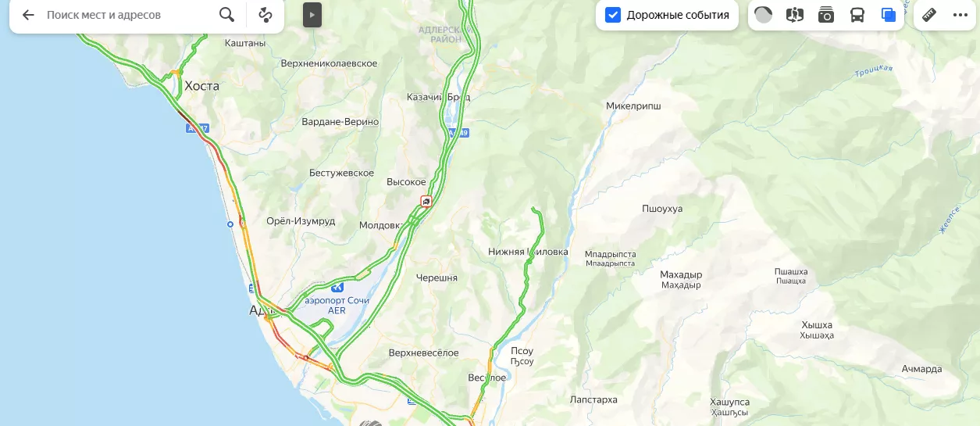Open the route builder icon
The height and width of the screenshot is (426, 980).
click(265, 15)
